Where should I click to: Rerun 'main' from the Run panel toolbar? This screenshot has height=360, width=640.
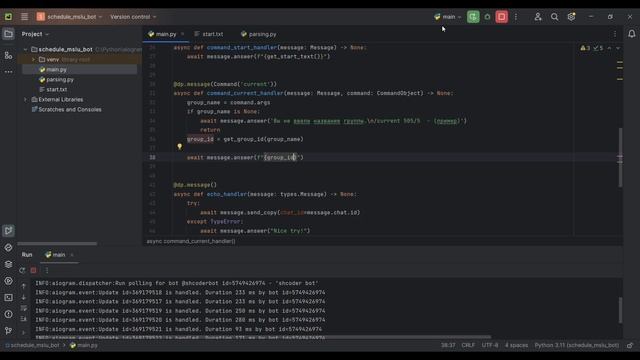(x=22, y=270)
